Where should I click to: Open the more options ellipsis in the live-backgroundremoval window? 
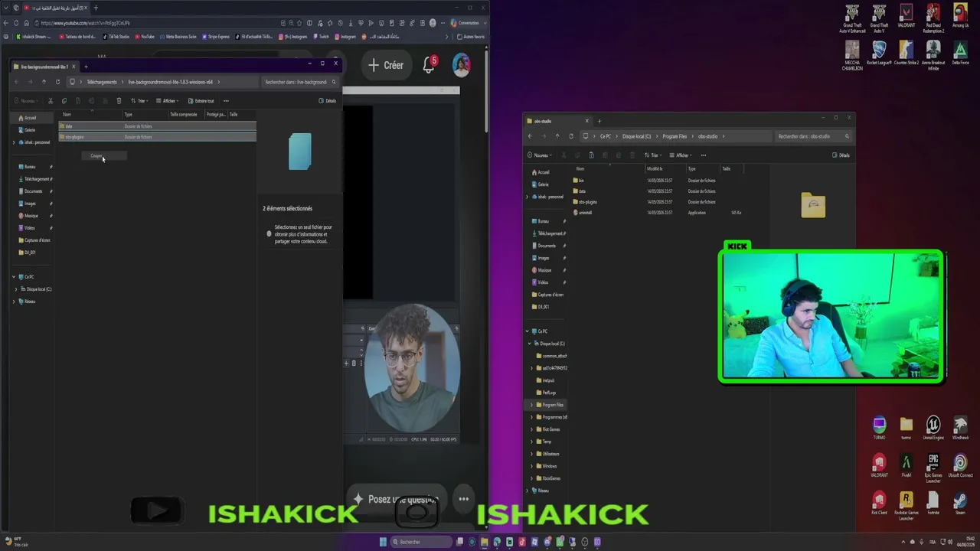[x=226, y=101]
